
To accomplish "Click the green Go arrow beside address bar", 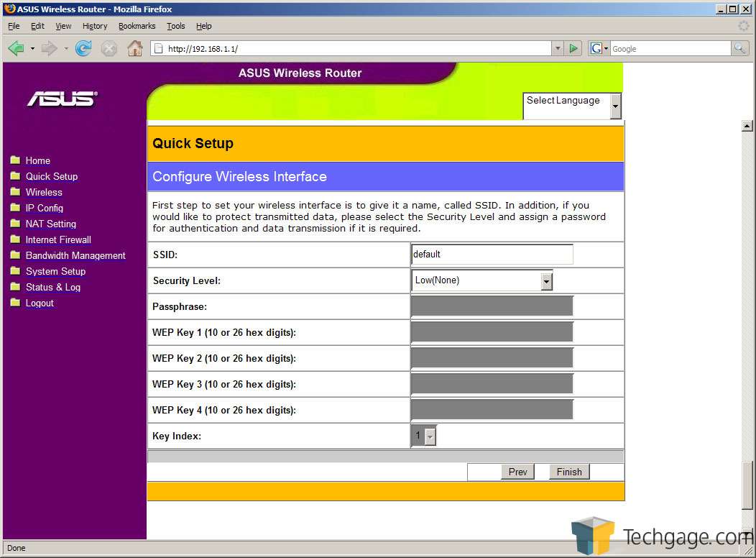I will (573, 48).
